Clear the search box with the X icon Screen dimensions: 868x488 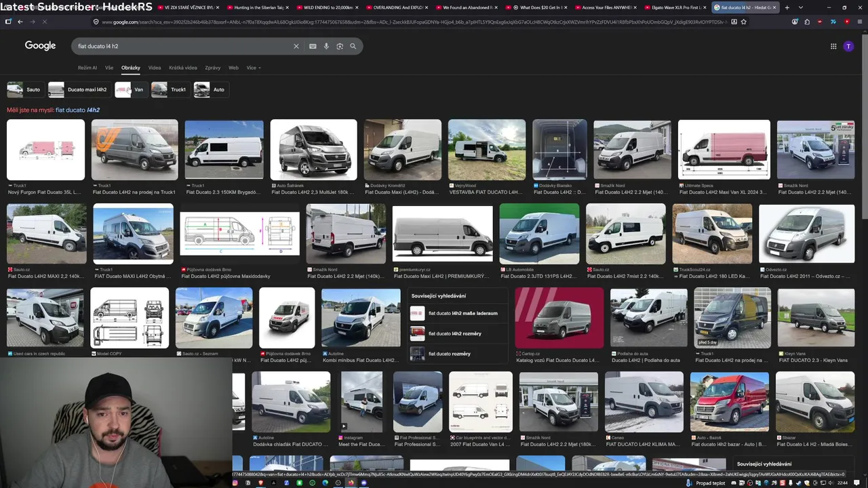tap(296, 46)
